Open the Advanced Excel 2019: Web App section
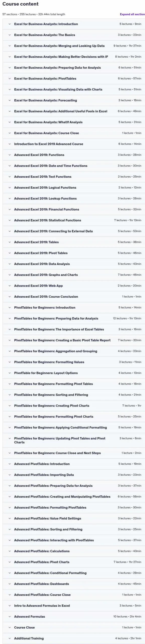This screenshot has width=145, height=644. (74, 286)
